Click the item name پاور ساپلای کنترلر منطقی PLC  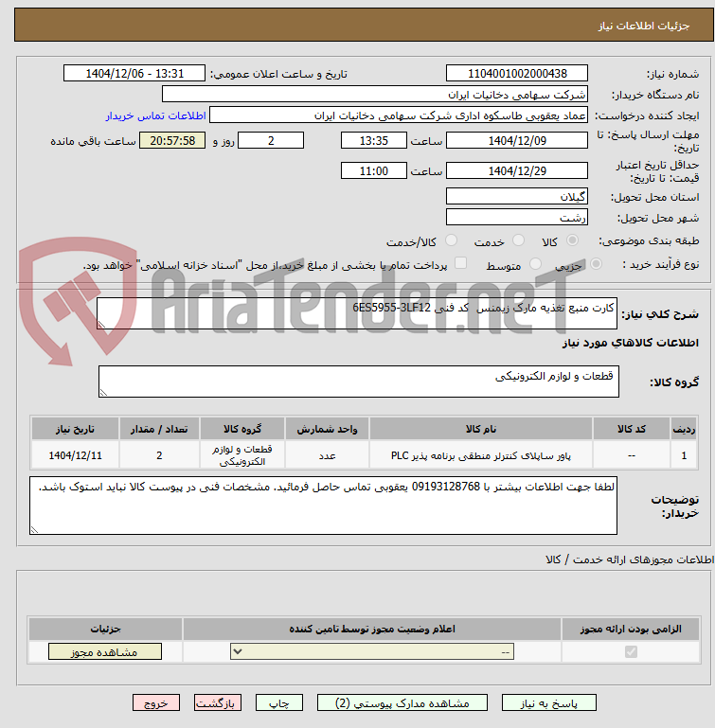coord(481,455)
